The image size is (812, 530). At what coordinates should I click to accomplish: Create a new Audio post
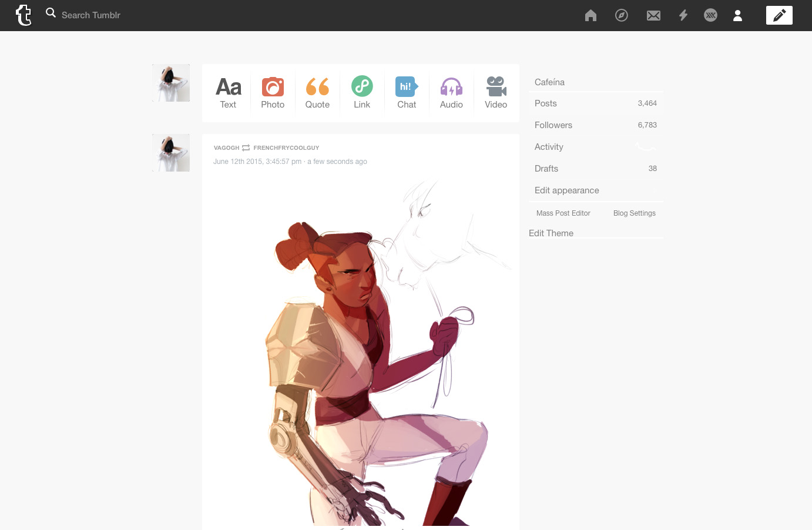pyautogui.click(x=451, y=93)
